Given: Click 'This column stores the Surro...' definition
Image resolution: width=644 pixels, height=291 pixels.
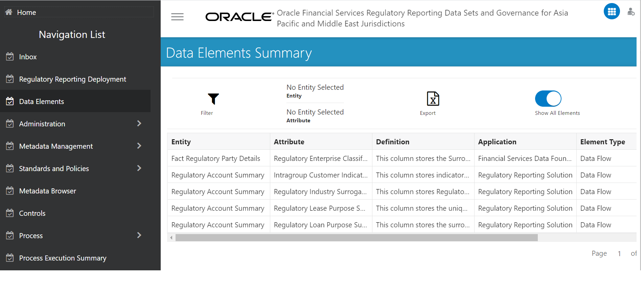Looking at the screenshot, I should click(423, 158).
